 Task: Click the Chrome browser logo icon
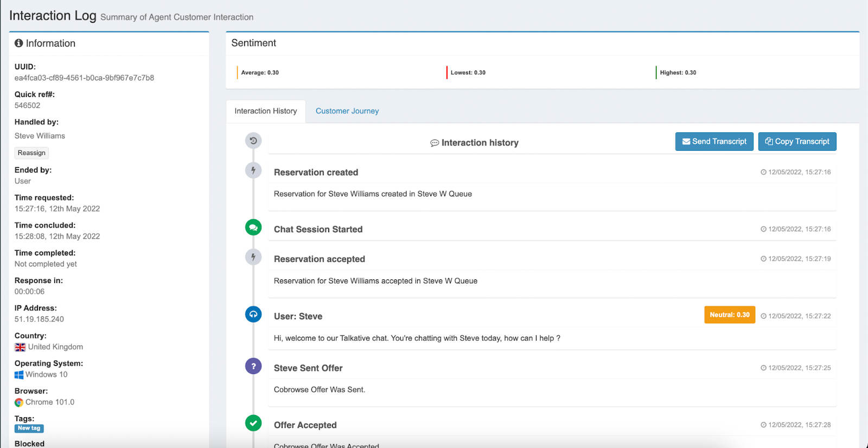pos(19,402)
